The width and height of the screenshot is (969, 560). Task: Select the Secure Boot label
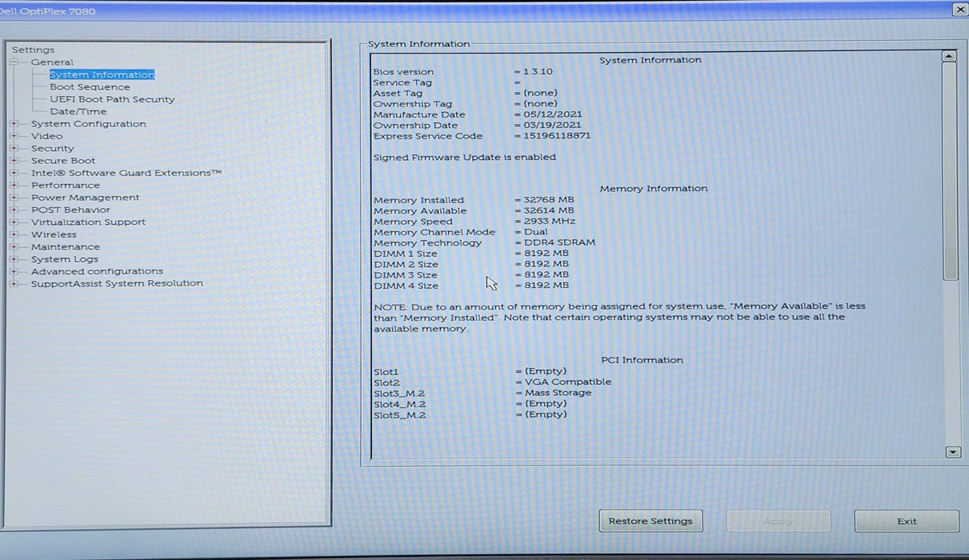click(x=63, y=161)
